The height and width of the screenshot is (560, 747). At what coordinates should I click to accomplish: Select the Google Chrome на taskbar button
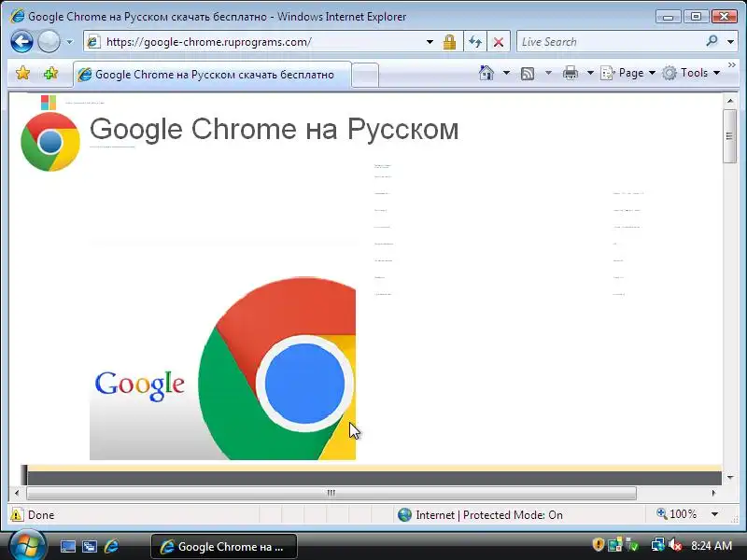click(x=224, y=547)
